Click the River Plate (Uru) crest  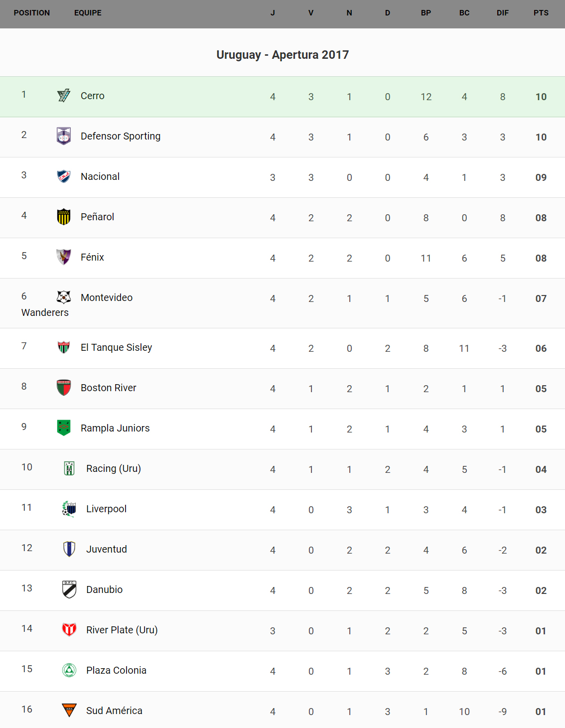pos(69,630)
